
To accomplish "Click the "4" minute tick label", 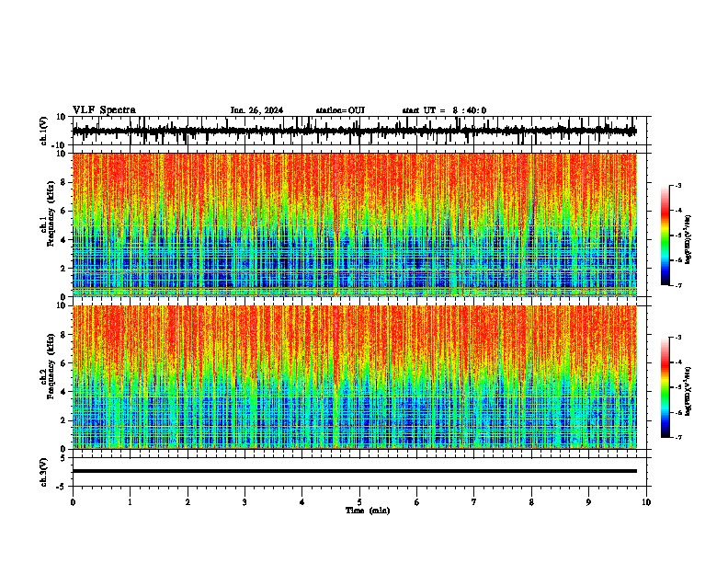I will point(302,502).
